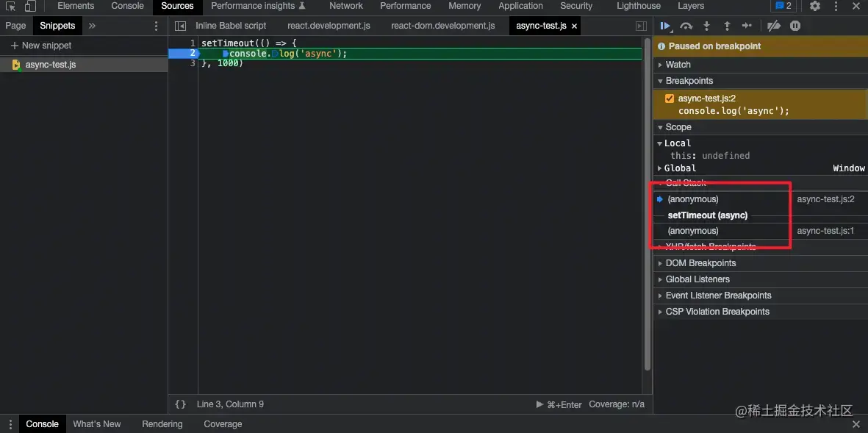
Task: Run snippet with the ⌘+Enter button
Action: click(x=559, y=405)
